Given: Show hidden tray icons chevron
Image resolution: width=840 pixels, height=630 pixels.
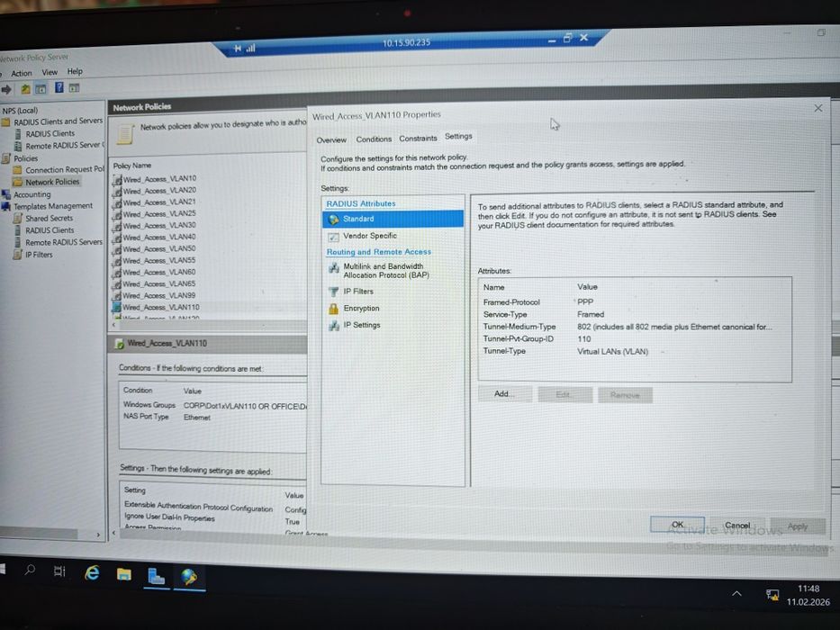Looking at the screenshot, I should coord(737,593).
